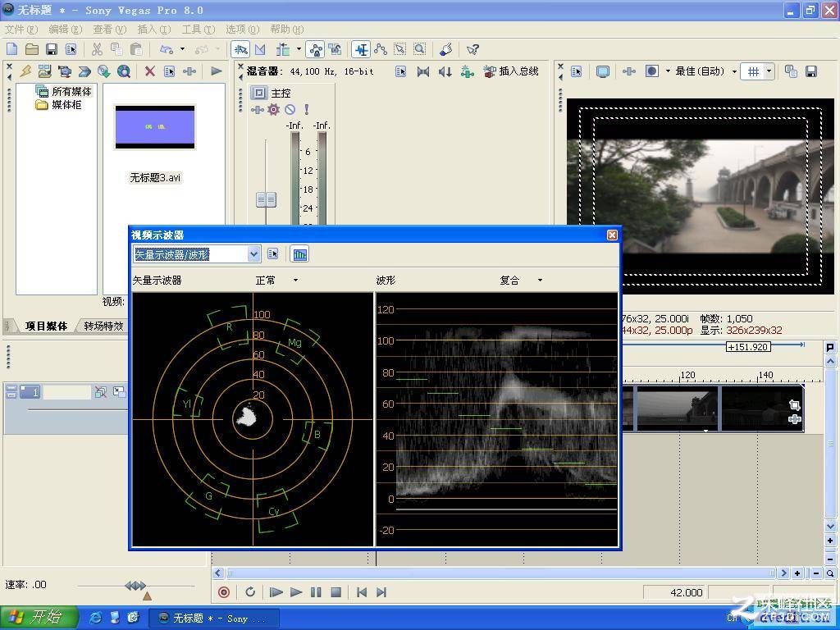Open the 工具(T) menu

(x=199, y=29)
